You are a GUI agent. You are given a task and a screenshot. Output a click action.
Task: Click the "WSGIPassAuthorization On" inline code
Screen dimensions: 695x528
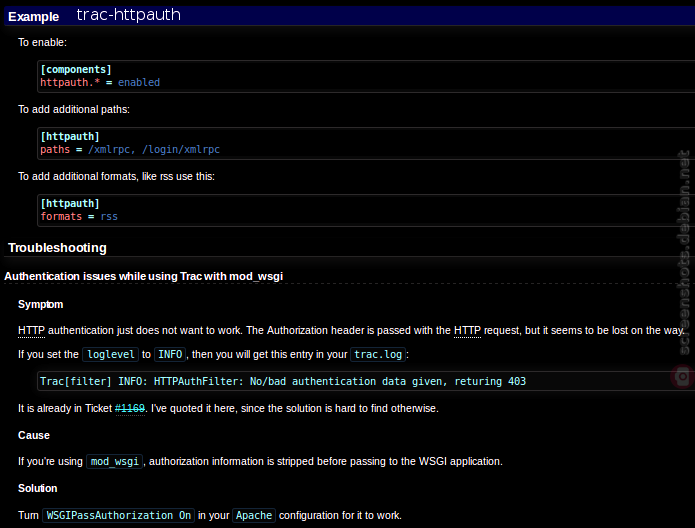pos(119,516)
